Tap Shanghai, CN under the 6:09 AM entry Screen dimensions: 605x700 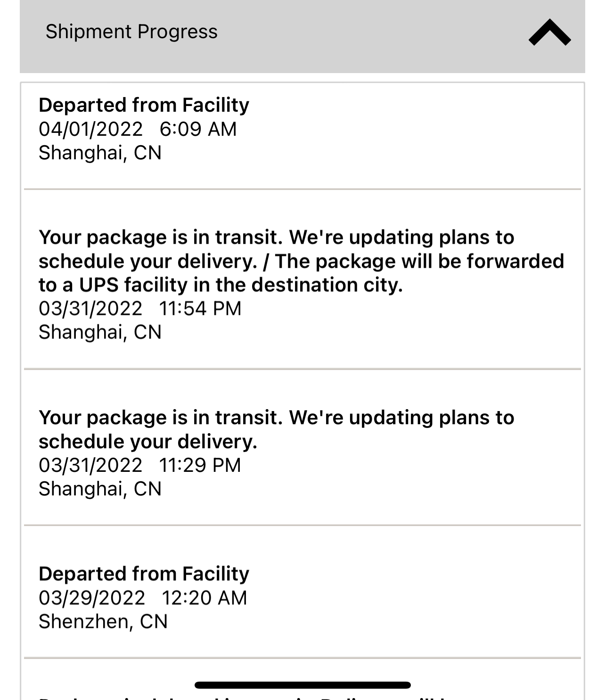point(100,153)
